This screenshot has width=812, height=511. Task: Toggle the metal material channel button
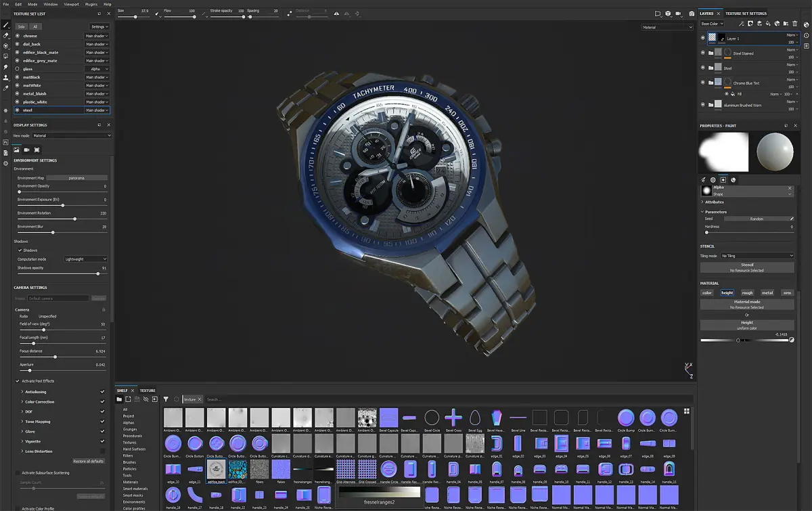point(767,293)
